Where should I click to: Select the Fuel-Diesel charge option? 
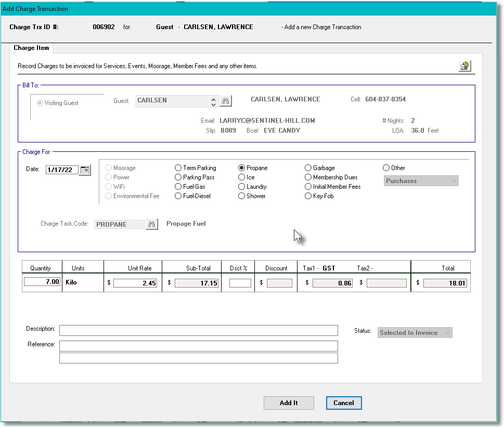(x=178, y=196)
